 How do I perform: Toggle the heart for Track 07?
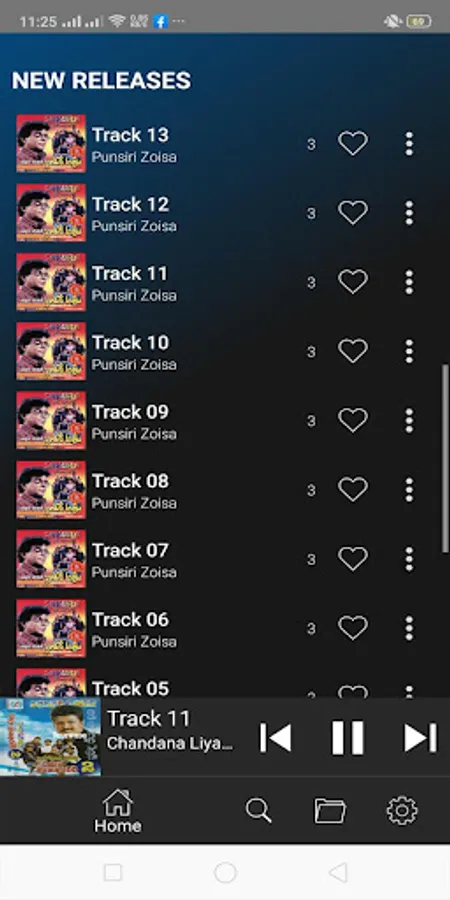point(352,559)
